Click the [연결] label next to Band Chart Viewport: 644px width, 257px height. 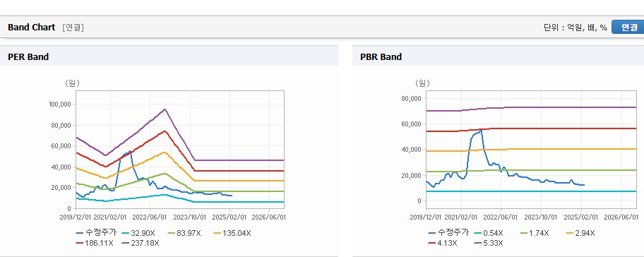(73, 28)
